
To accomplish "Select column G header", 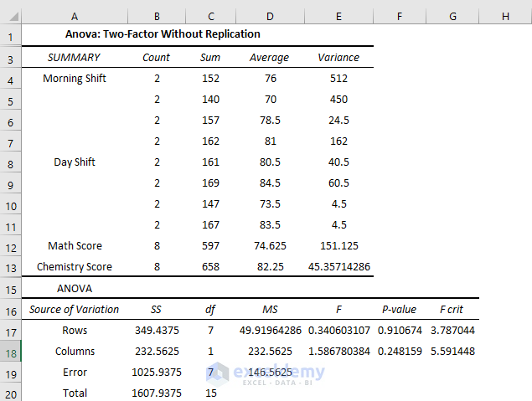I will point(452,16).
